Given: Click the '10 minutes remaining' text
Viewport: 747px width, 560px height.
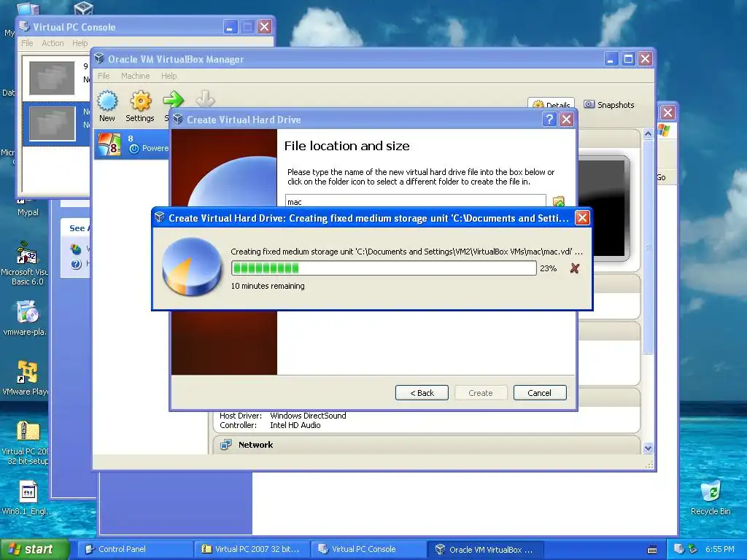Looking at the screenshot, I should tap(268, 286).
